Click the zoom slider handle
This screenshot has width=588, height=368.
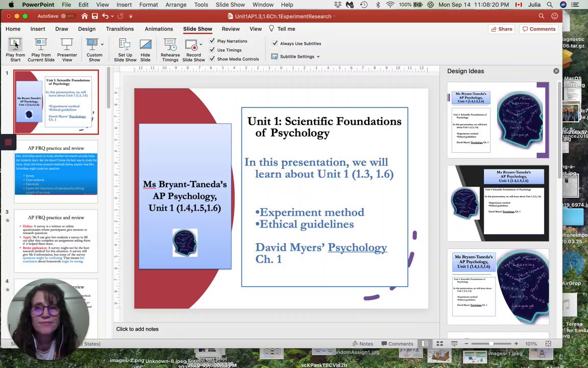[x=491, y=343]
